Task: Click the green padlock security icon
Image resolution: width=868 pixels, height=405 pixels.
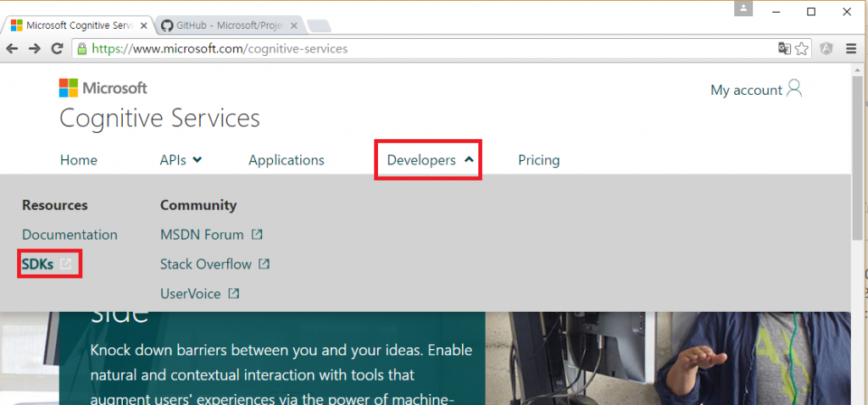Action: coord(81,49)
